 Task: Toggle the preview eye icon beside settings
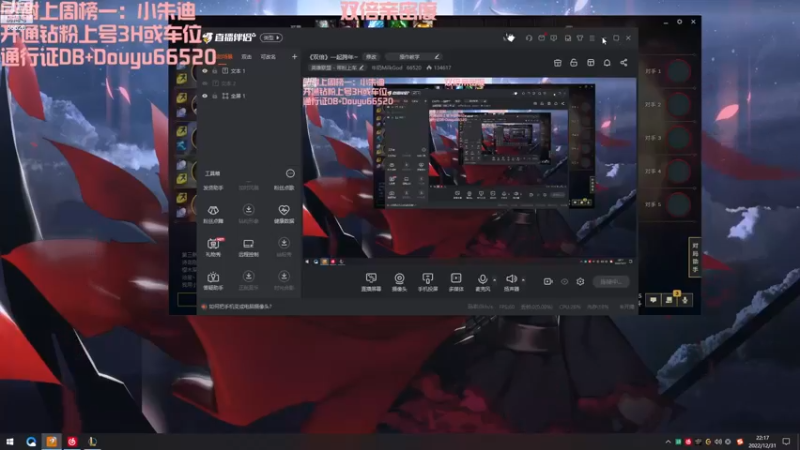[564, 282]
